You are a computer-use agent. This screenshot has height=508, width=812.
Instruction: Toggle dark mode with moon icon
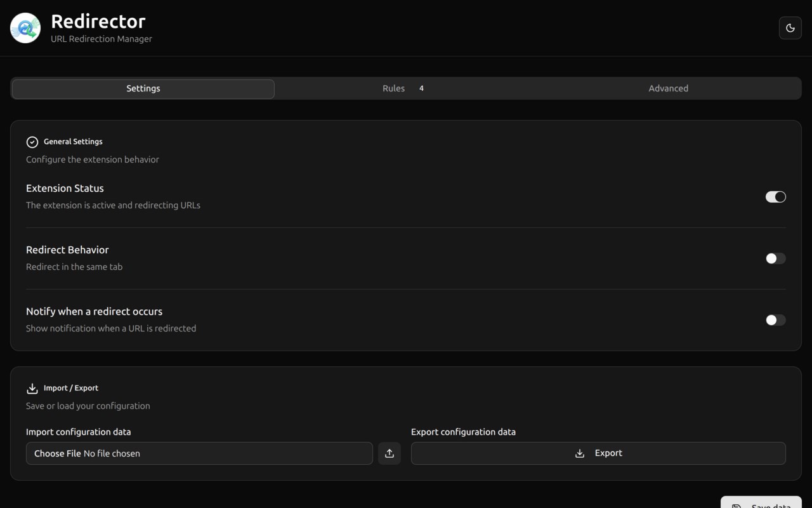click(x=790, y=28)
